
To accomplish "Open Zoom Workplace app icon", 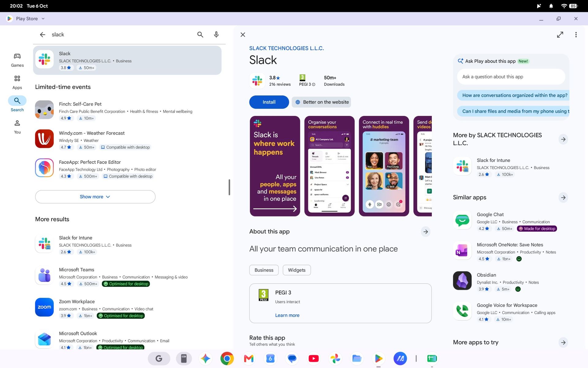I will [44, 307].
